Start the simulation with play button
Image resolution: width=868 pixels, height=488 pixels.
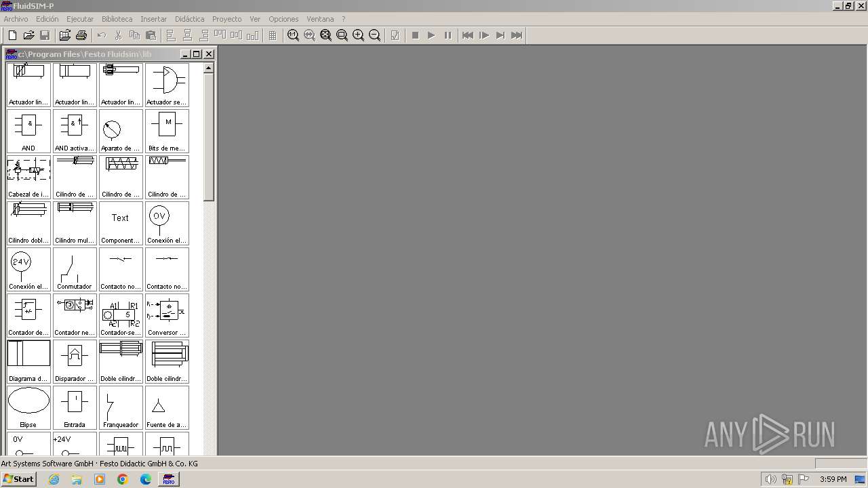(431, 35)
